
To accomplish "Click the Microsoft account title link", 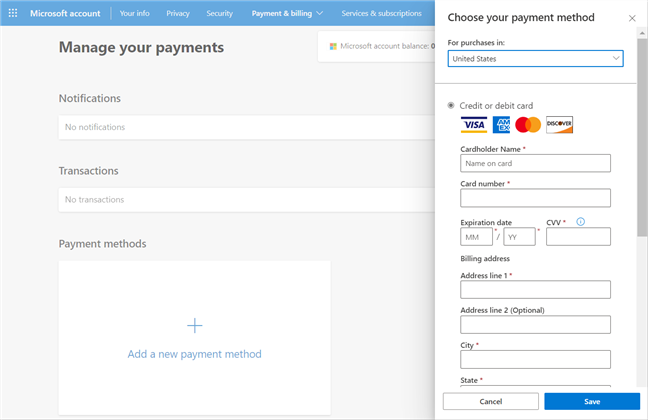I will [x=65, y=13].
